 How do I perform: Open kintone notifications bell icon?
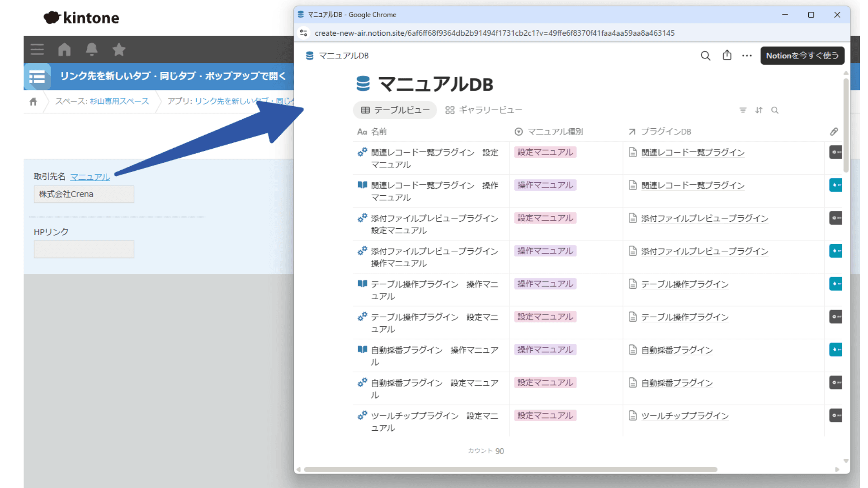(92, 49)
